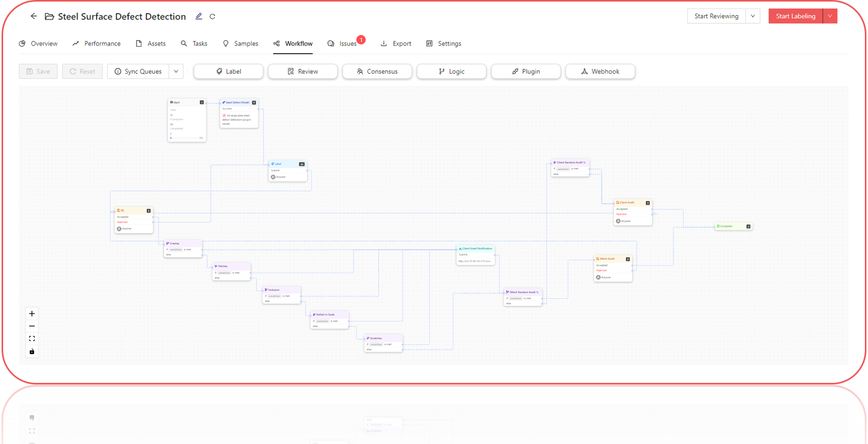The width and height of the screenshot is (868, 444).
Task: Select iMerit Random Audit % node
Action: (x=523, y=297)
